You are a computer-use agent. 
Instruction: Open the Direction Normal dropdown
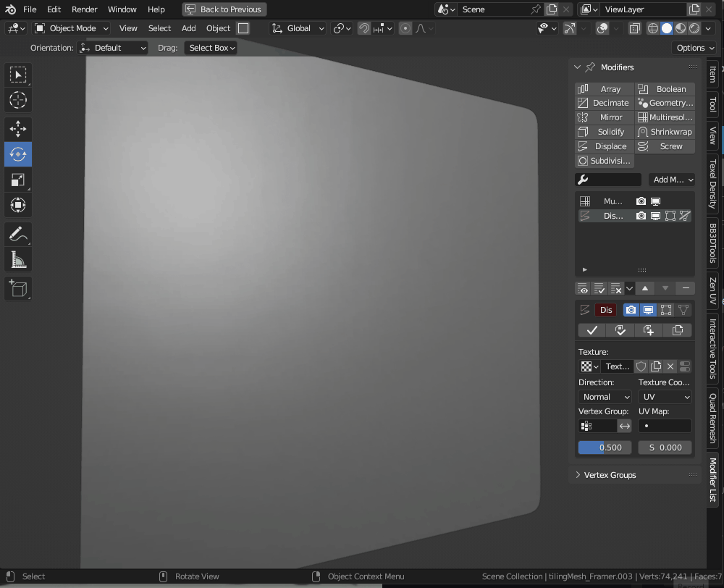pos(605,397)
